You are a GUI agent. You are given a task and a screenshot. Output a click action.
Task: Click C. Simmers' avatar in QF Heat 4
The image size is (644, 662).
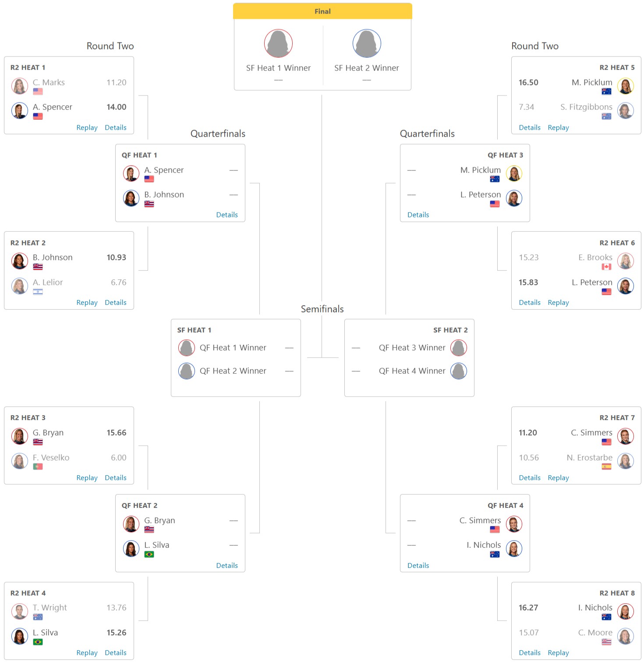[514, 524]
